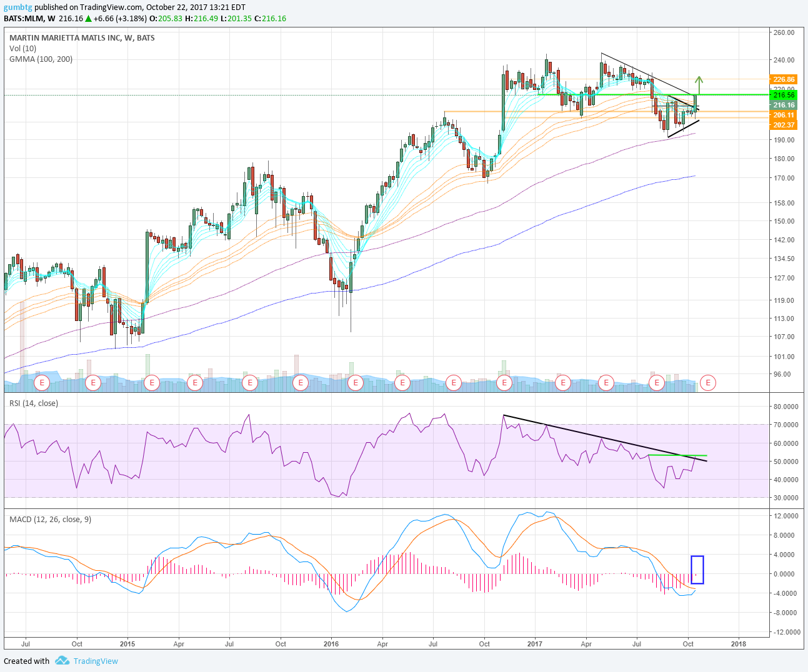Select the 2017 label on the time axis
808x672 pixels.
(x=535, y=643)
